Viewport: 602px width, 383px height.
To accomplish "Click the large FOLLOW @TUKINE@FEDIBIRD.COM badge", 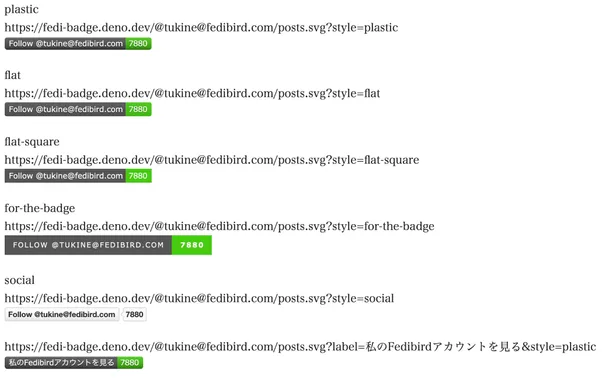I will 88,245.
